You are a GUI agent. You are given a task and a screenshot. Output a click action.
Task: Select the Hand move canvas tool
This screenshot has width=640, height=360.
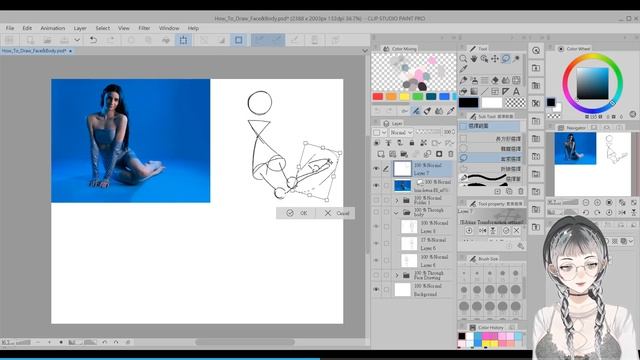[474, 59]
